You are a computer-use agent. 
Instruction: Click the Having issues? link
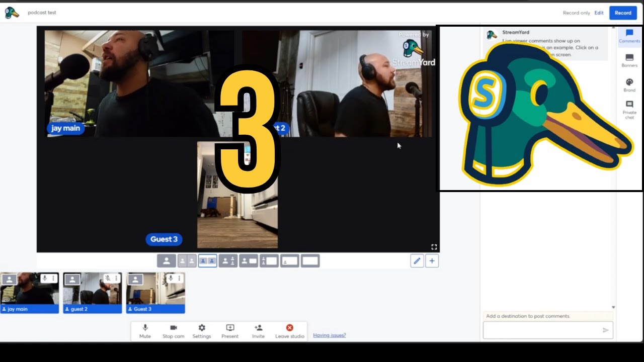coord(329,335)
